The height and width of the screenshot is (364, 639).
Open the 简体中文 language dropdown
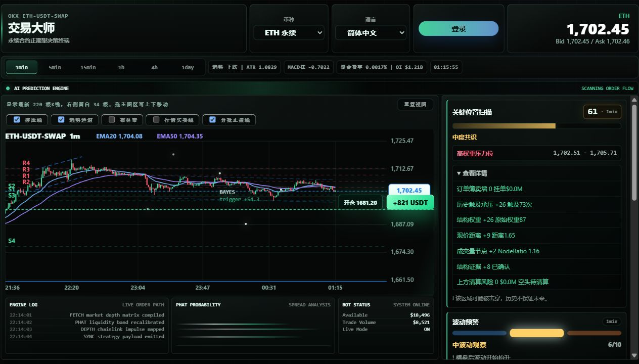[371, 33]
